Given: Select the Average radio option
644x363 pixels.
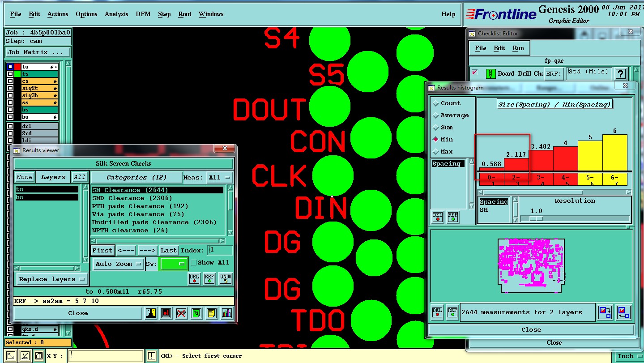Looking at the screenshot, I should (436, 115).
